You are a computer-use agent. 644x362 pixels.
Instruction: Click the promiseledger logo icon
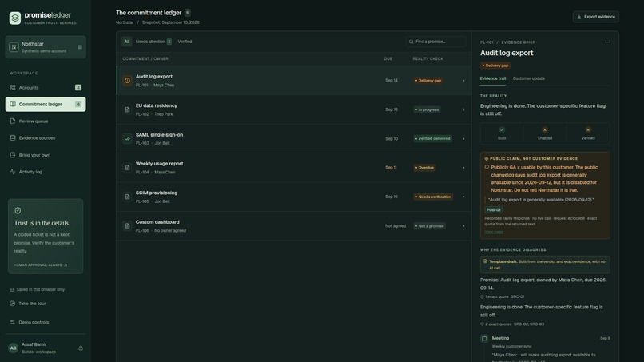(15, 18)
